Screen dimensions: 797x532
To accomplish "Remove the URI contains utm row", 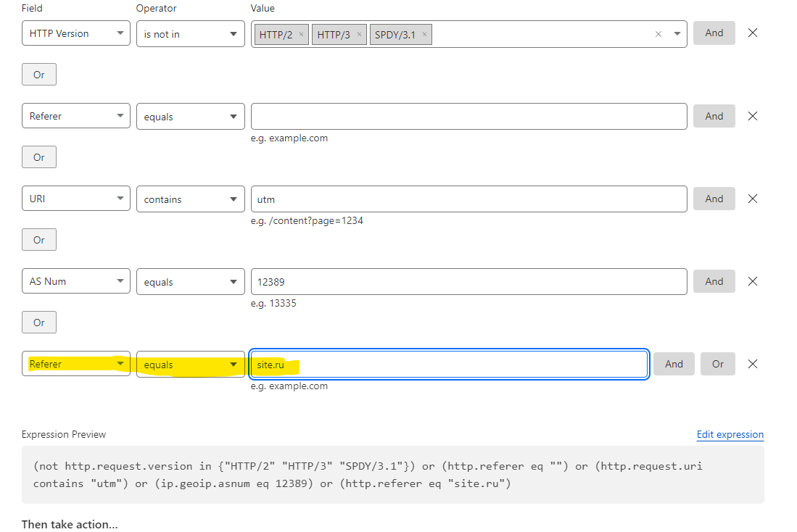I will (x=753, y=199).
